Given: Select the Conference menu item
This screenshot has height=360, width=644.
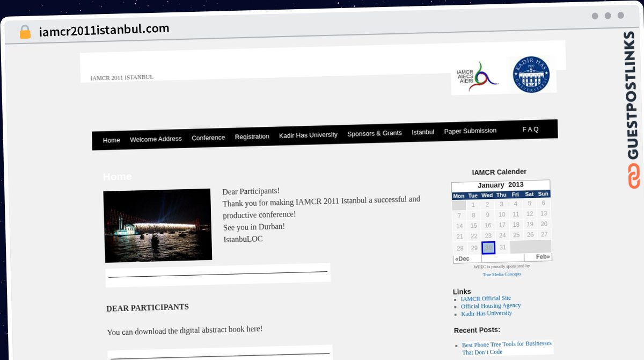Looking at the screenshot, I should click(208, 138).
